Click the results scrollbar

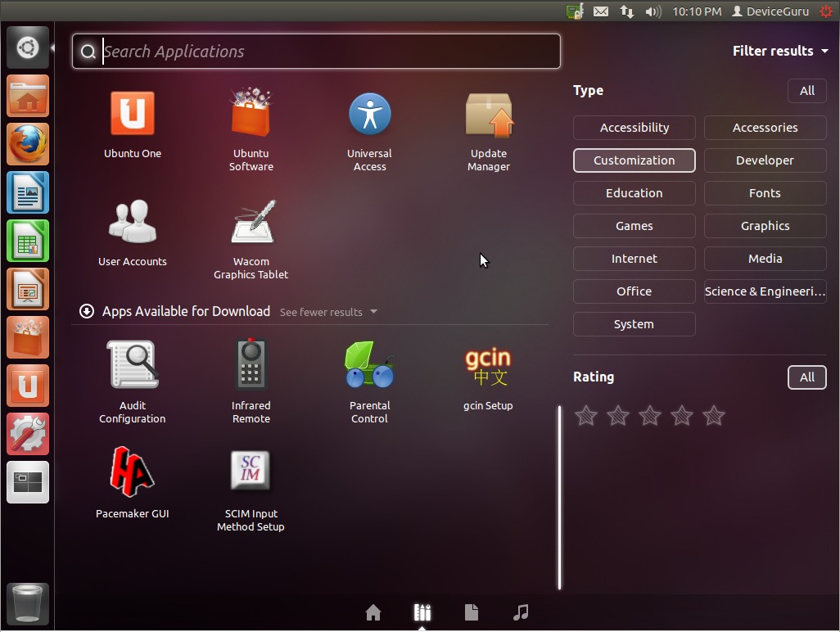559,497
